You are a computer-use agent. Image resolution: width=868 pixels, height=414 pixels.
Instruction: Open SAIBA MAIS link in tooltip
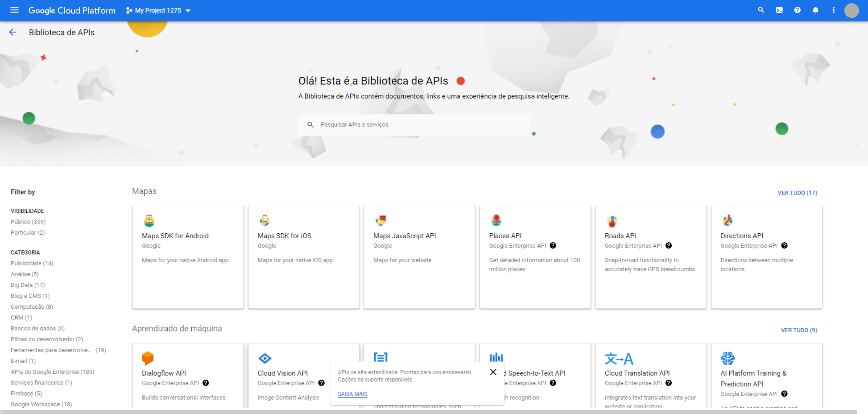pos(352,394)
